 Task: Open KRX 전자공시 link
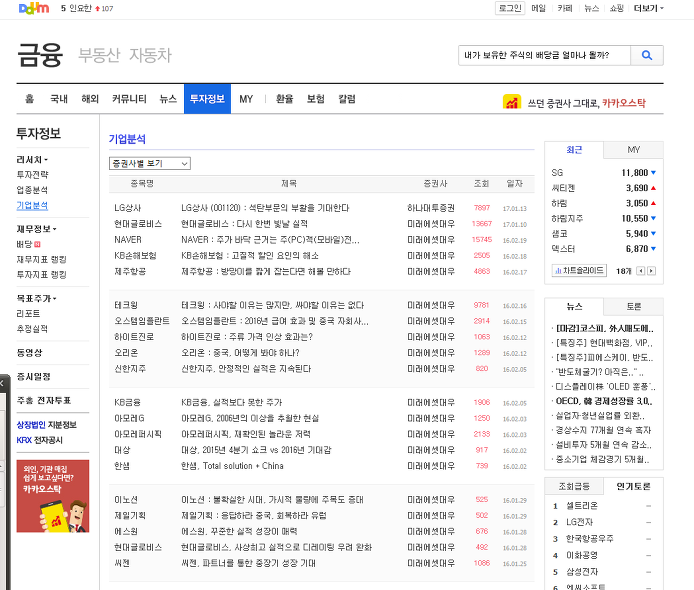tap(39, 440)
